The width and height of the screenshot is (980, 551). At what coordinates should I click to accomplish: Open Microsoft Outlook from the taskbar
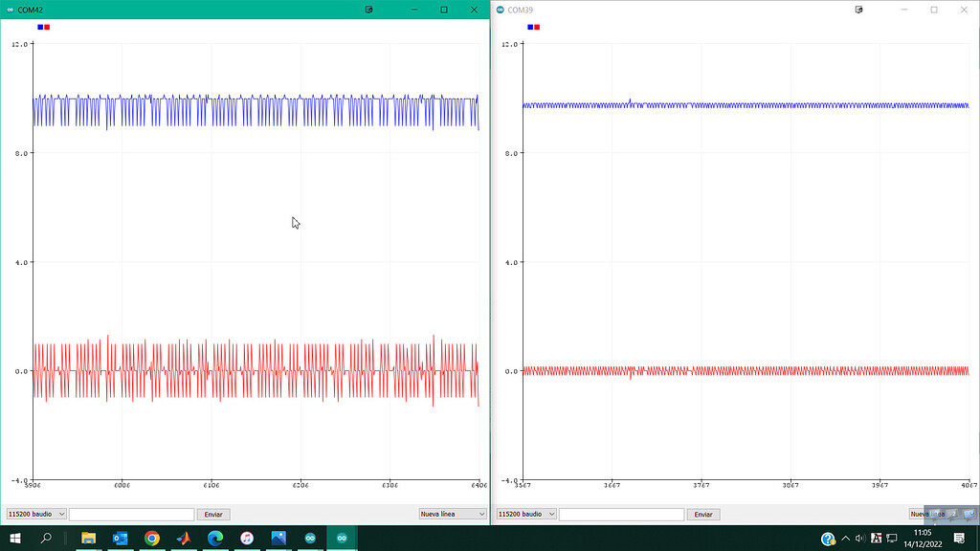[x=120, y=538]
